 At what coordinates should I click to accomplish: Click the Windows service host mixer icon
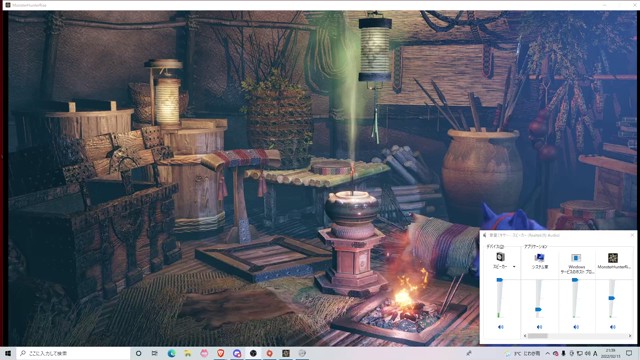[x=576, y=258]
